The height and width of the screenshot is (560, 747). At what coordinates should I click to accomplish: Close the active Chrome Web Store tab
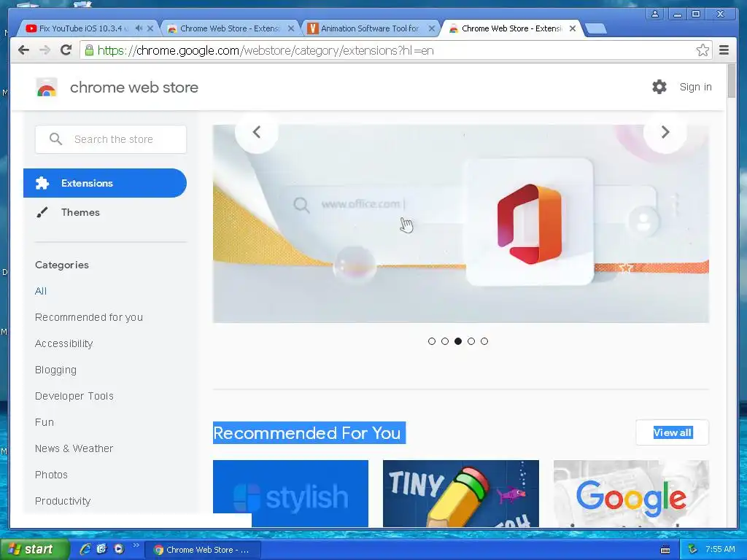click(x=573, y=28)
